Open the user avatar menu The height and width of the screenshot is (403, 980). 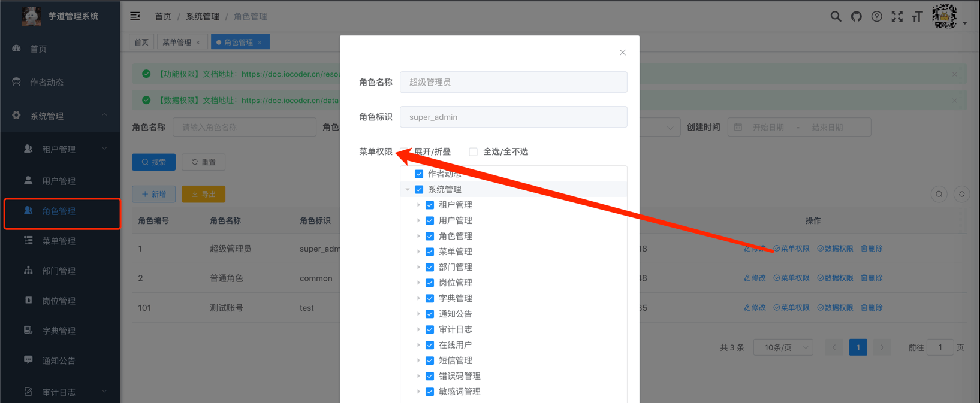pyautogui.click(x=945, y=16)
